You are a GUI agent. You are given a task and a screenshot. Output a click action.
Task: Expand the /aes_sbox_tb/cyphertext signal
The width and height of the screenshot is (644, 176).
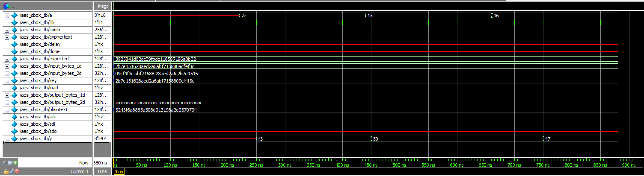click(x=7, y=37)
